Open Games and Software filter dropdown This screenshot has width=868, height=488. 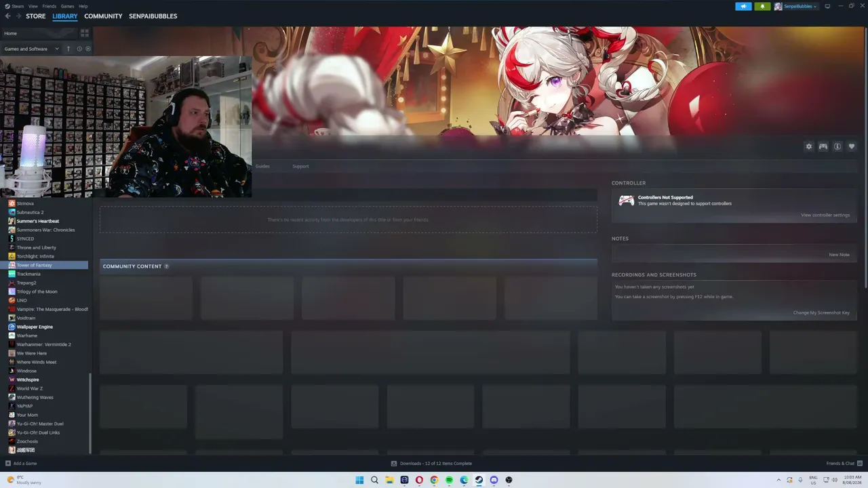coord(31,49)
